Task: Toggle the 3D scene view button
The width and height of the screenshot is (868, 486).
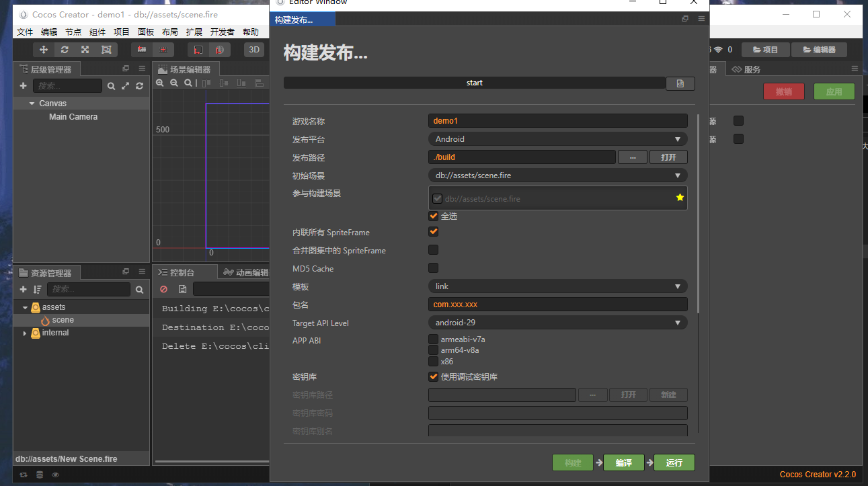Action: (254, 50)
